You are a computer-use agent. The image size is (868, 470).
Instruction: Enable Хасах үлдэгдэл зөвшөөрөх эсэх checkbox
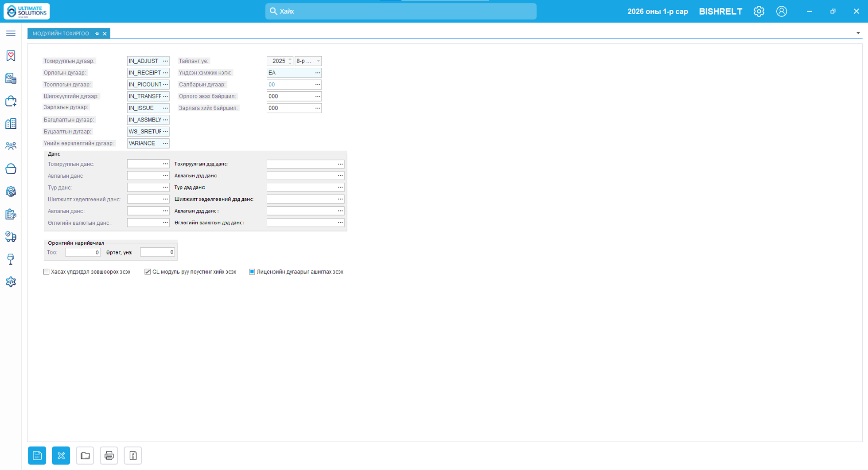[x=47, y=272]
